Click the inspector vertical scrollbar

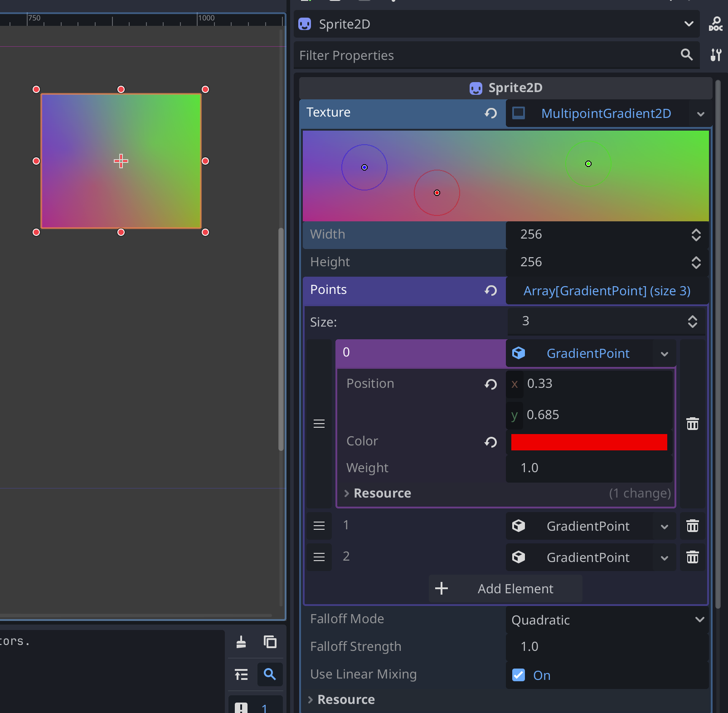[718, 345]
